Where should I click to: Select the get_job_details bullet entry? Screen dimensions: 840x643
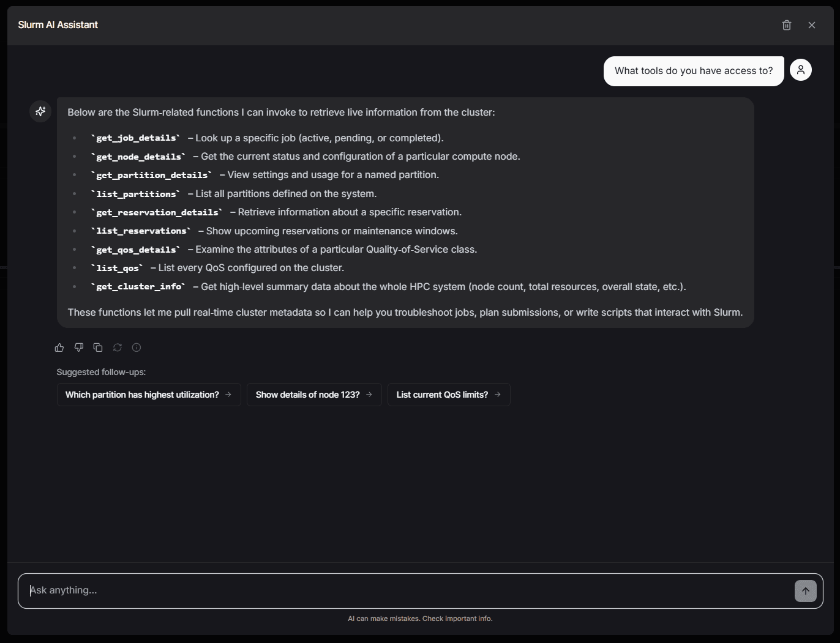(266, 138)
